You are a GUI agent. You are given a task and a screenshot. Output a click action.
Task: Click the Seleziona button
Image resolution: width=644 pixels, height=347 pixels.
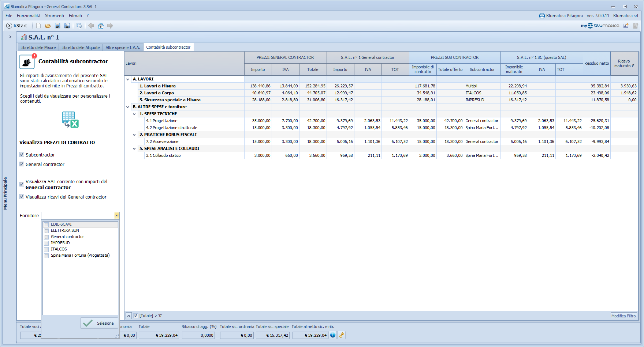99,323
